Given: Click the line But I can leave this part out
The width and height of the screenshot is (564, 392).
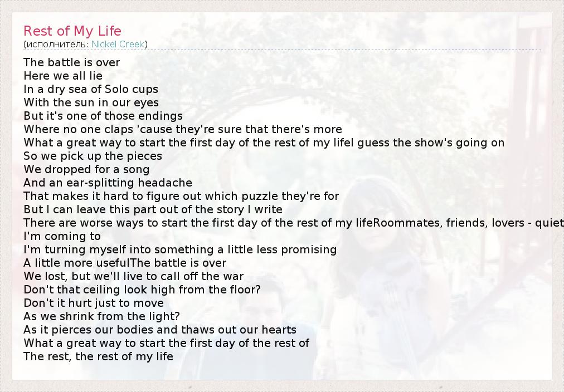Looking at the screenshot, I should pyautogui.click(x=153, y=209).
